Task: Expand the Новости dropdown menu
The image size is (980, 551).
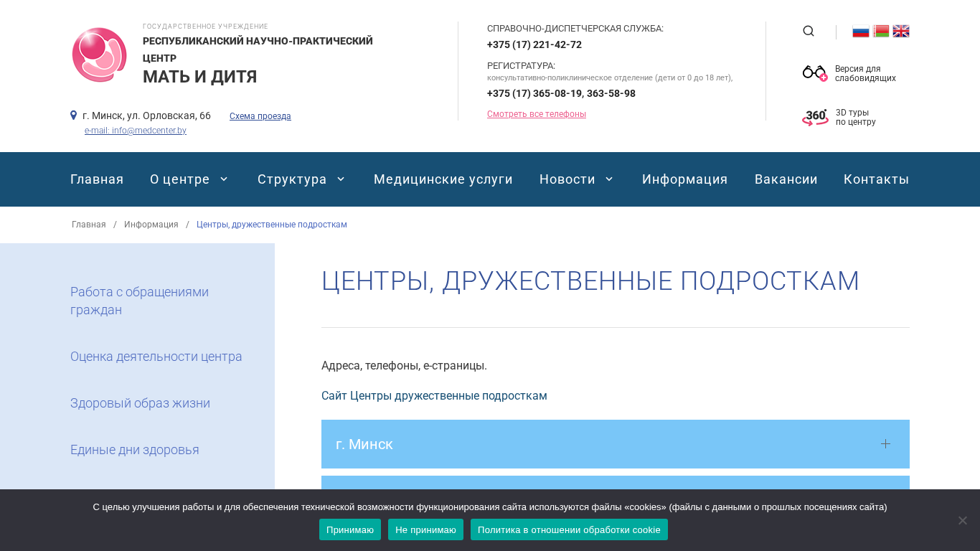Action: click(x=576, y=179)
